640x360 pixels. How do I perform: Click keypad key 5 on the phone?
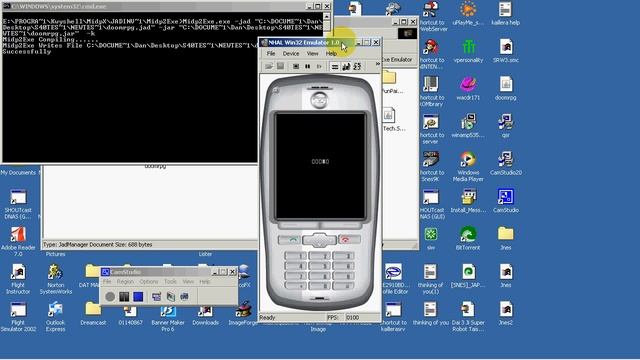[320, 266]
